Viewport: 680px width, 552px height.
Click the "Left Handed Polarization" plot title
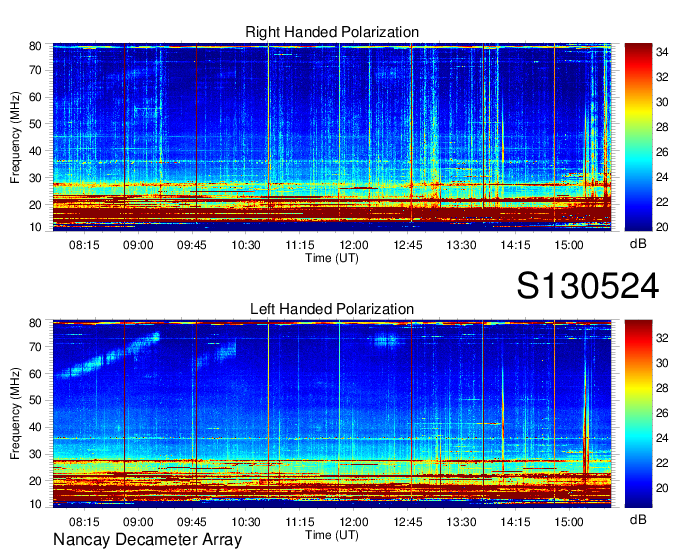click(x=332, y=309)
